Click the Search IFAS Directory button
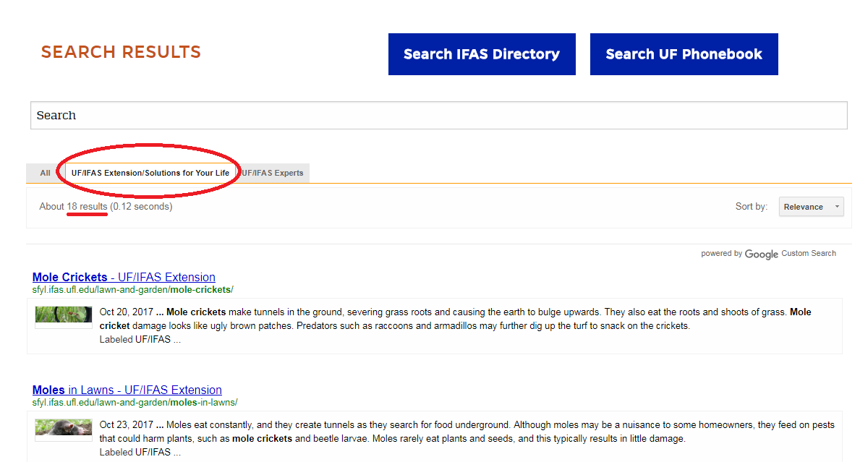 482,54
